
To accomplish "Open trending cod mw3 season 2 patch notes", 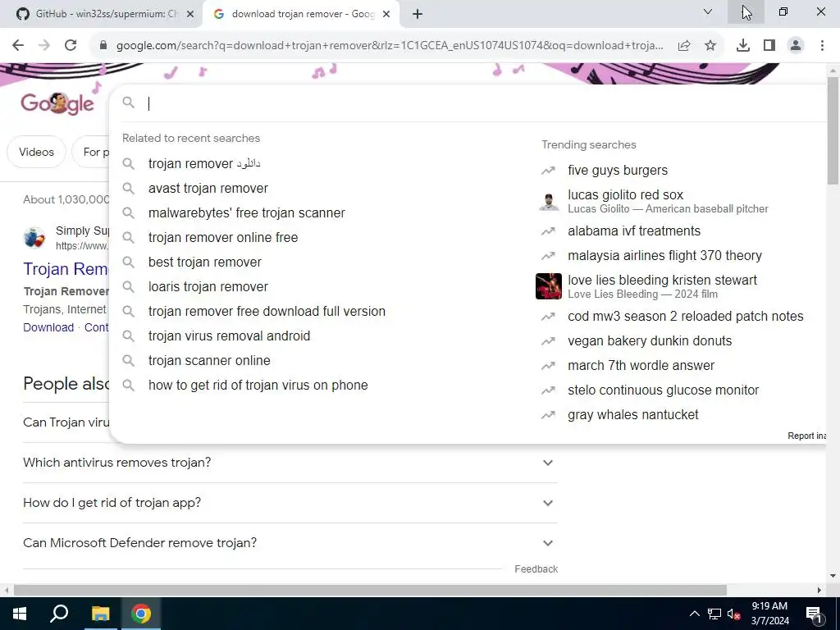I will point(685,317).
